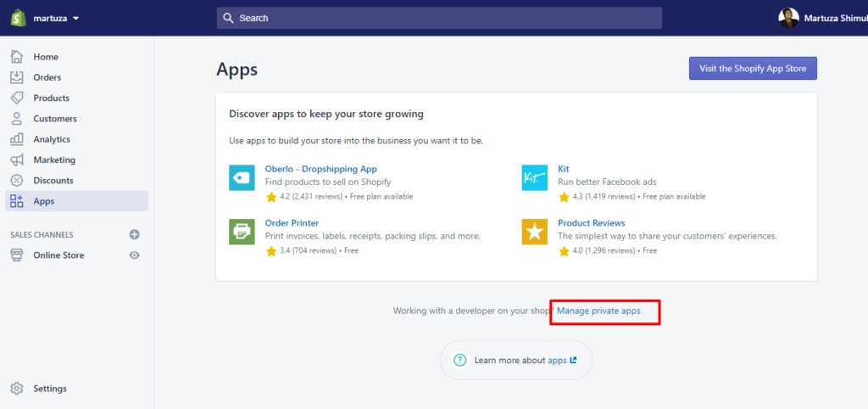Click the Home house icon
This screenshot has height=409, width=868.
[x=17, y=57]
